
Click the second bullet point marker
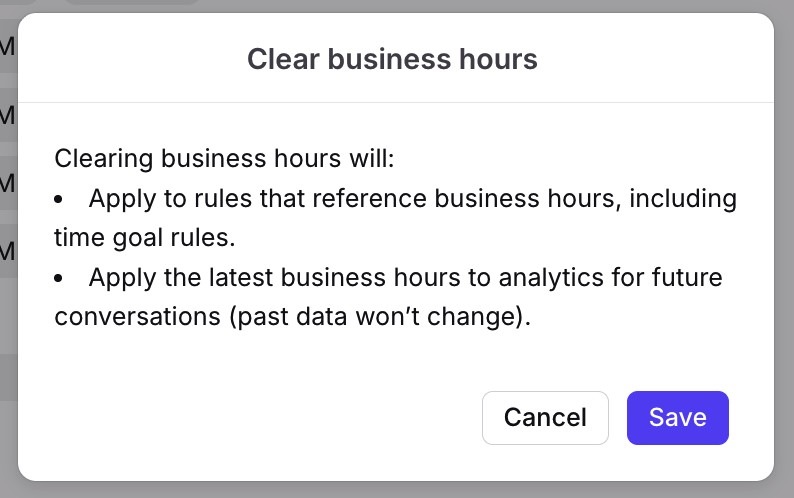pos(60,277)
